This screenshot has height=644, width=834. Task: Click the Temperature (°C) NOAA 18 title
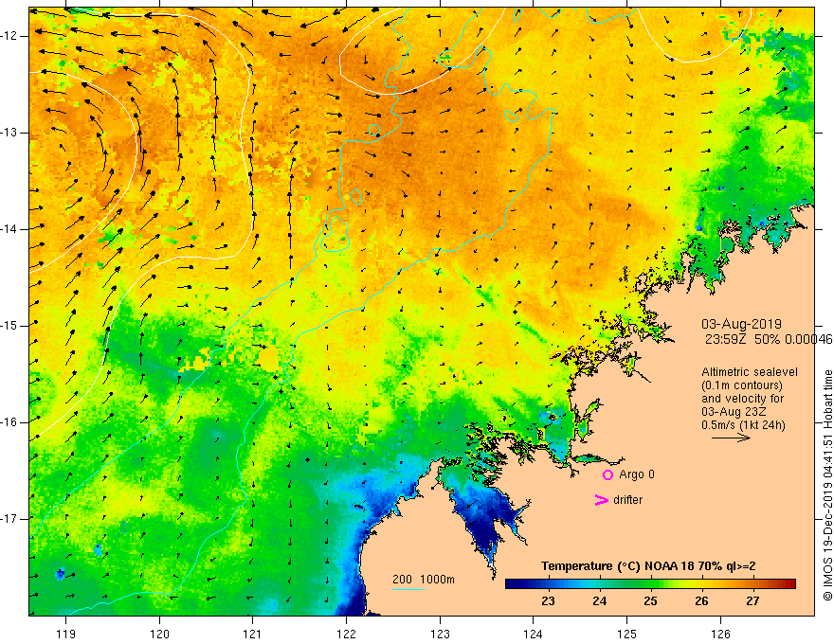pyautogui.click(x=648, y=566)
